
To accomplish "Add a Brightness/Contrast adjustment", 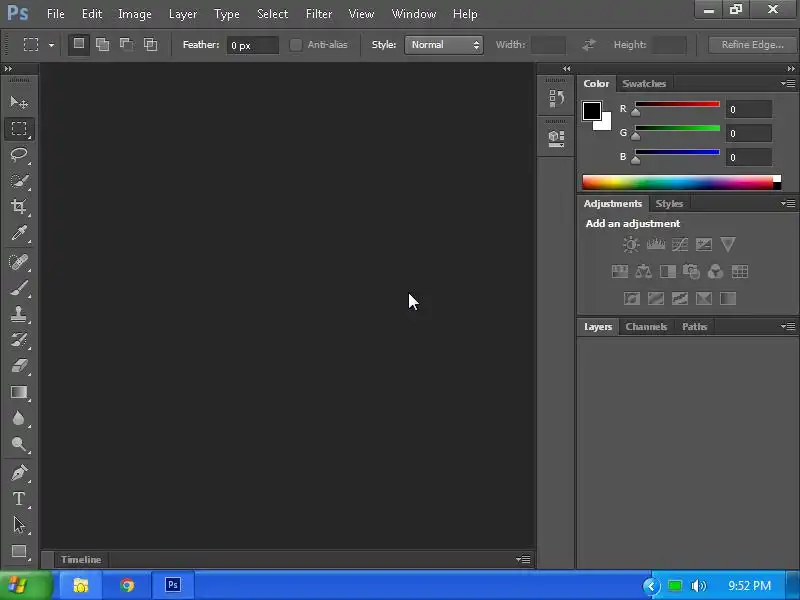I will coord(631,245).
